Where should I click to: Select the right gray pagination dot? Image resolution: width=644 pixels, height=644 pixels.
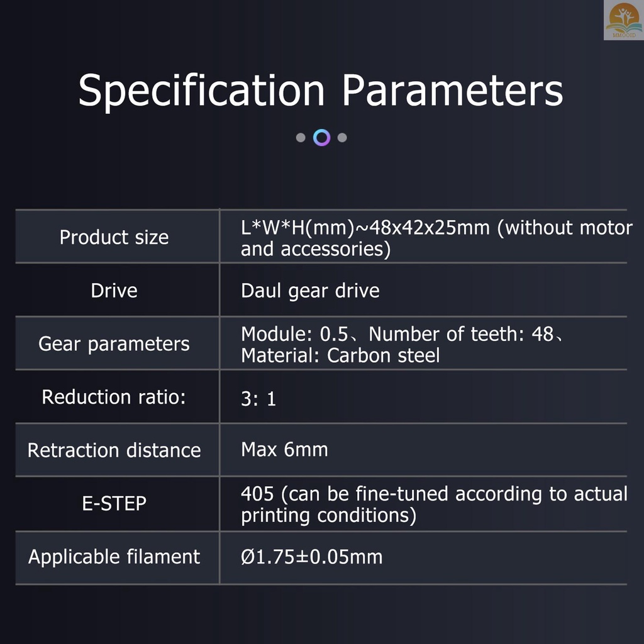[x=342, y=138]
